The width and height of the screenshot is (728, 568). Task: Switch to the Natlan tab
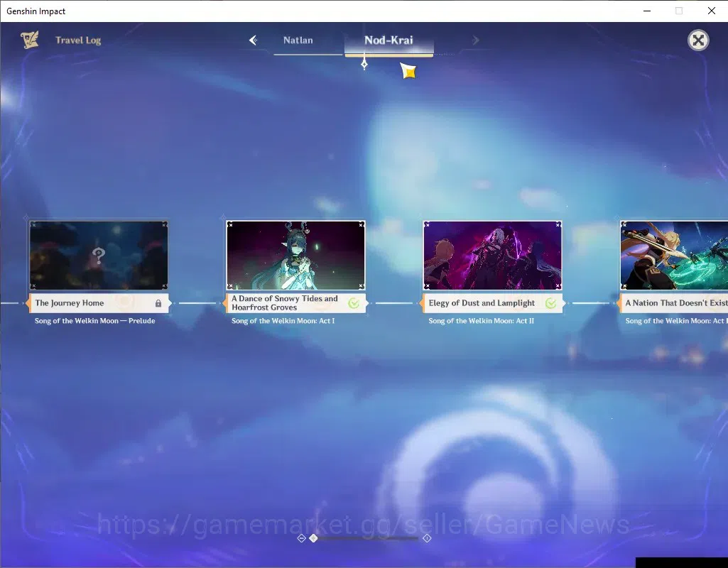tap(298, 40)
